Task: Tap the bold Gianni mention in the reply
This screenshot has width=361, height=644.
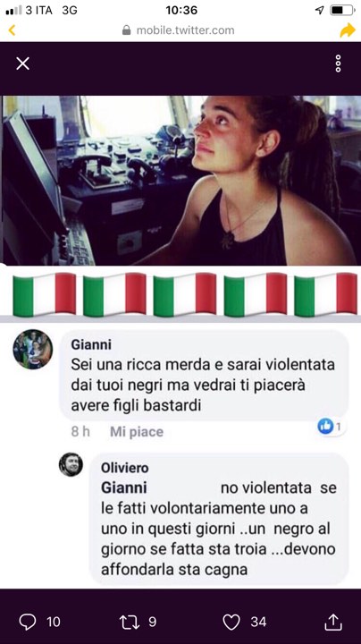Action: 124,488
